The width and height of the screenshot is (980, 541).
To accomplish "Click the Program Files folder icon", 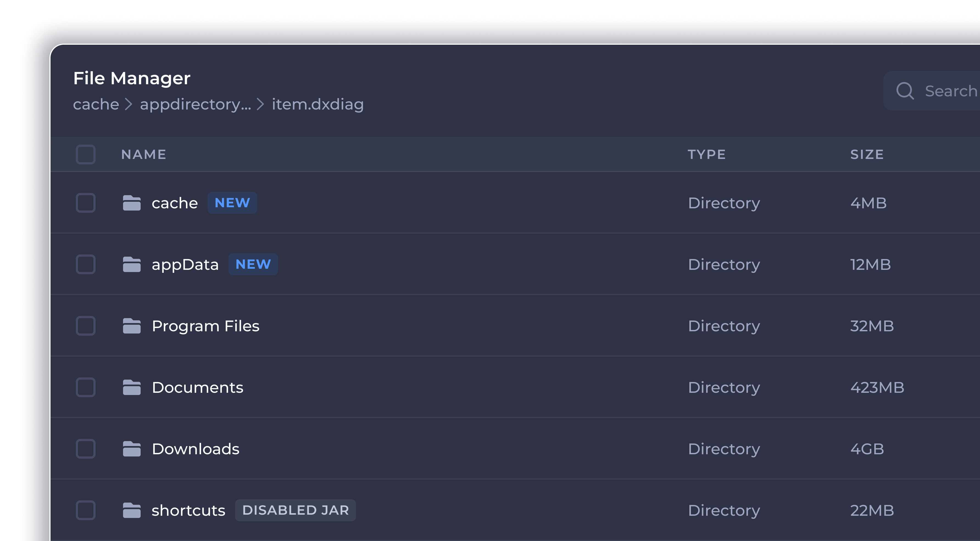I will click(132, 326).
